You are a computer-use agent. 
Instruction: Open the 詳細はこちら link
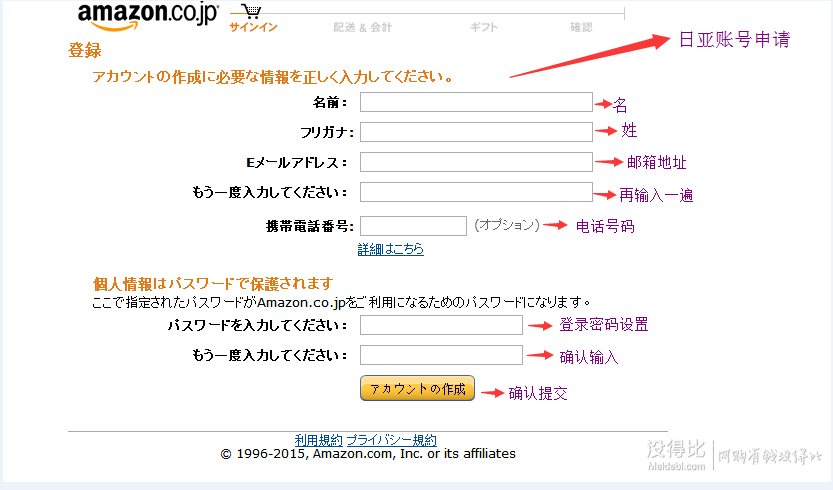point(390,249)
